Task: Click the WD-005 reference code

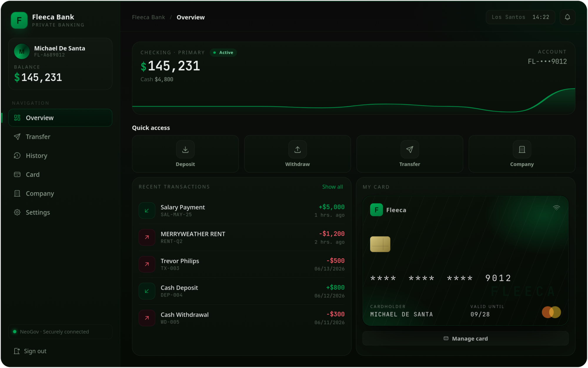Action: click(170, 322)
